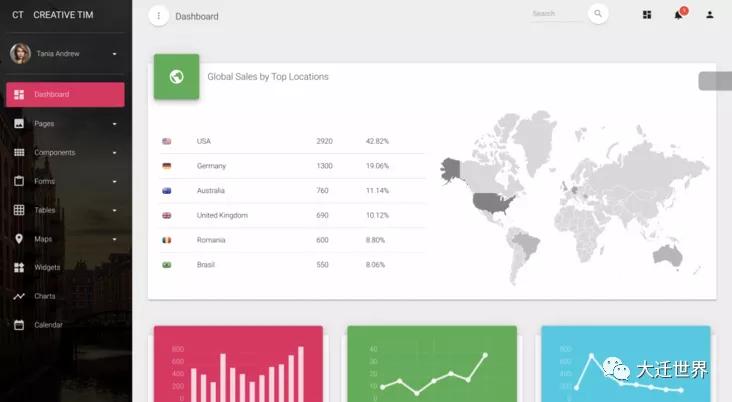Select Dashboard in the sidebar
This screenshot has height=402, width=732.
(65, 95)
